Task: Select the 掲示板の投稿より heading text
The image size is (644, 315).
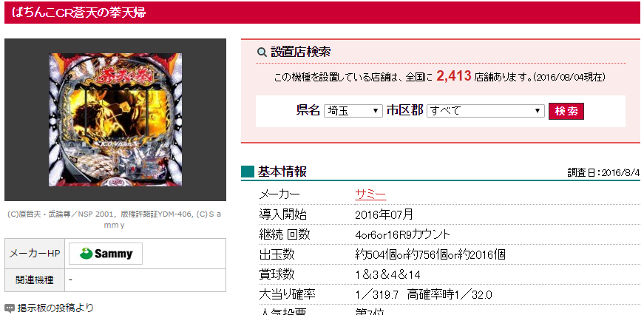Action: tap(55, 308)
